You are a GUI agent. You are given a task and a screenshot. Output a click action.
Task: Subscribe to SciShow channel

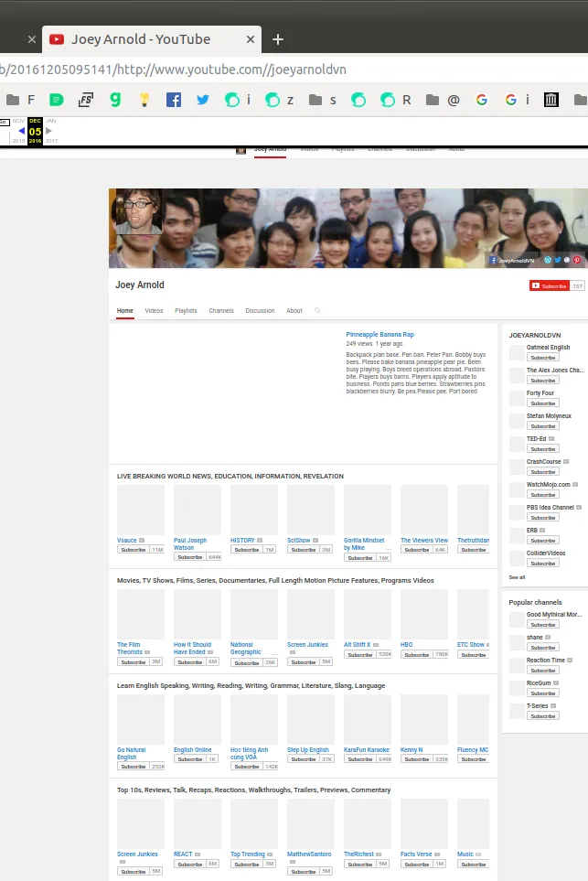point(304,550)
